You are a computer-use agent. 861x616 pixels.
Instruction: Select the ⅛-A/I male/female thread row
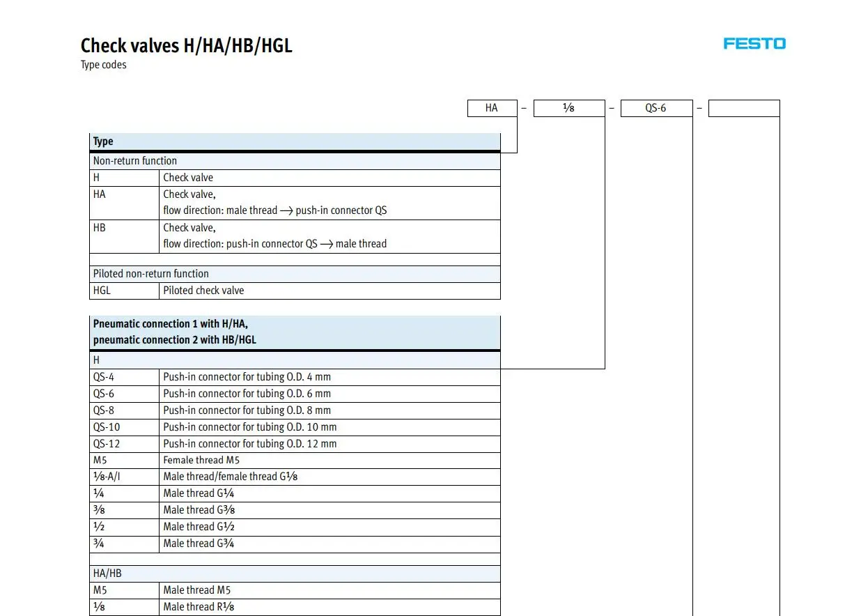click(x=295, y=477)
